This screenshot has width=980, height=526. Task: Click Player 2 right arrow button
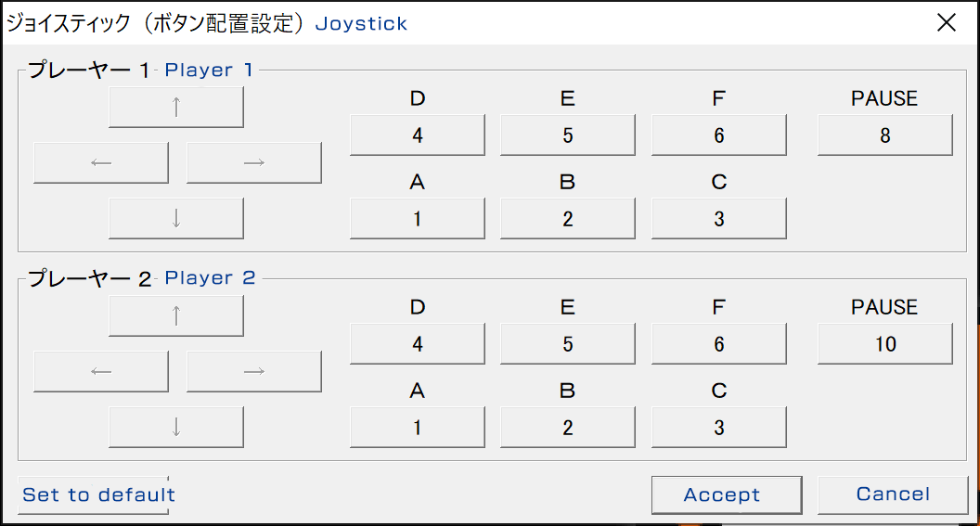point(253,372)
